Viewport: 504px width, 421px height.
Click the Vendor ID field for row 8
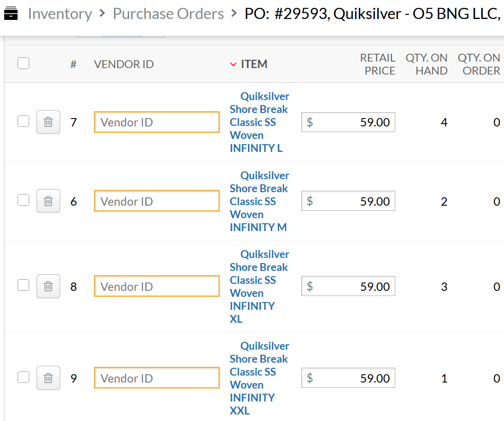[157, 286]
